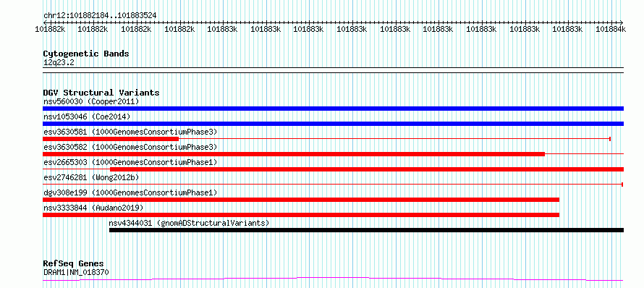Click the right arrow end of the ruler

(622, 22)
